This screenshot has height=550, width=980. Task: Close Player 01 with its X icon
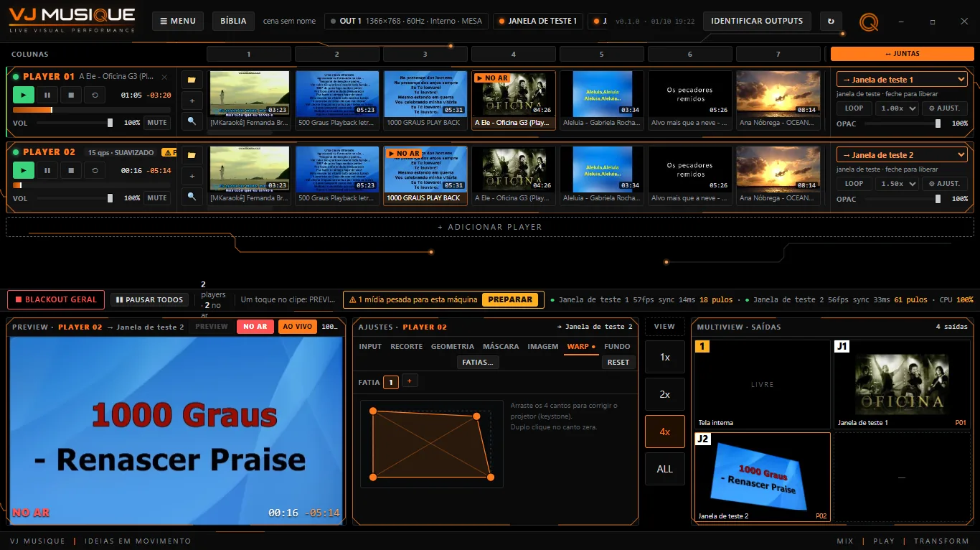pyautogui.click(x=164, y=77)
